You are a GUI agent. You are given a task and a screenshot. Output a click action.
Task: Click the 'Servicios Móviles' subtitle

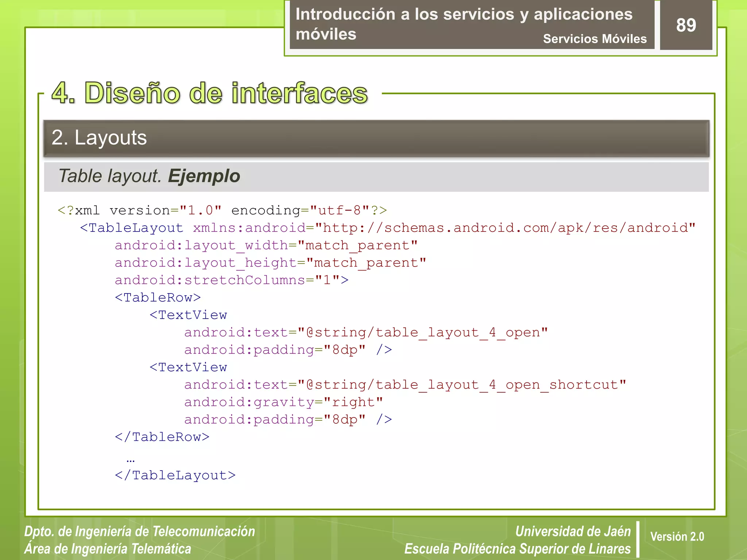coord(595,39)
